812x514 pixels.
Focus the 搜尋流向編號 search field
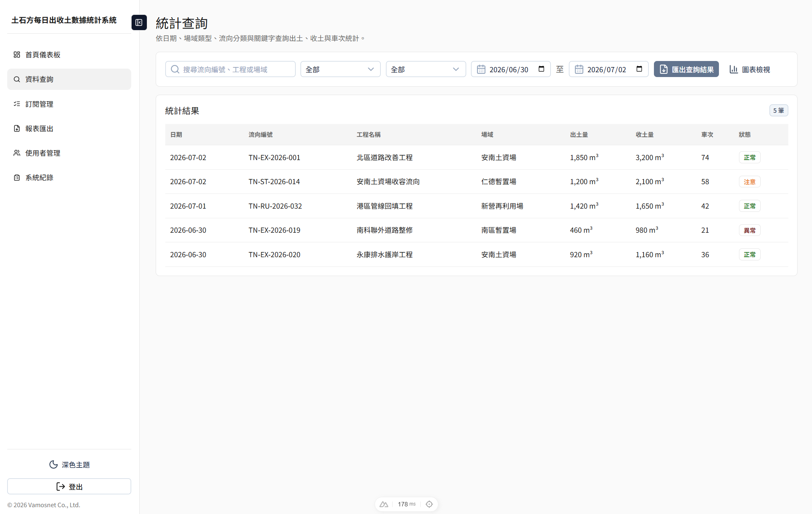tap(230, 69)
